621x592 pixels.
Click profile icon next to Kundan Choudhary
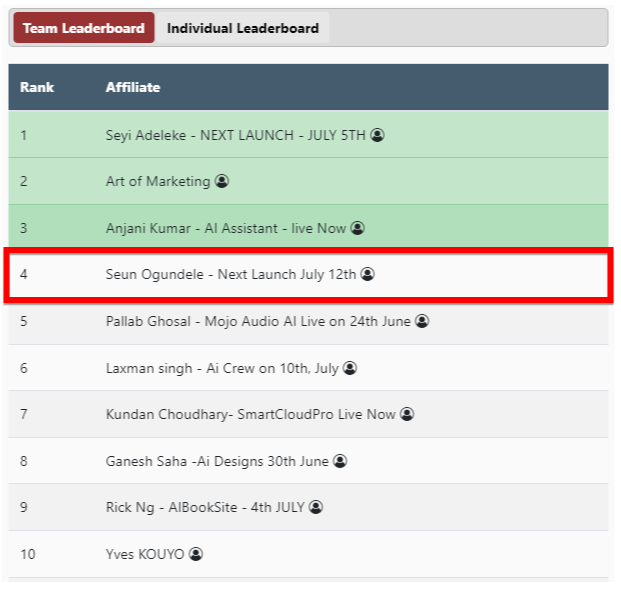(x=407, y=414)
